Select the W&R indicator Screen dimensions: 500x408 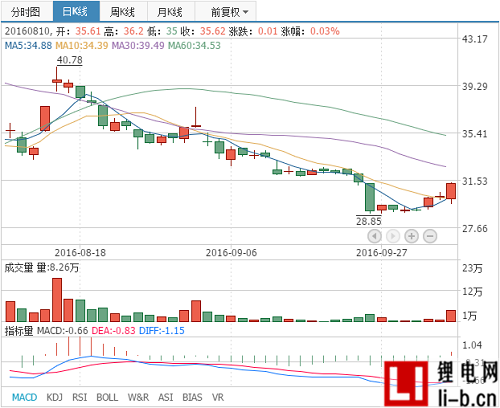(x=138, y=397)
